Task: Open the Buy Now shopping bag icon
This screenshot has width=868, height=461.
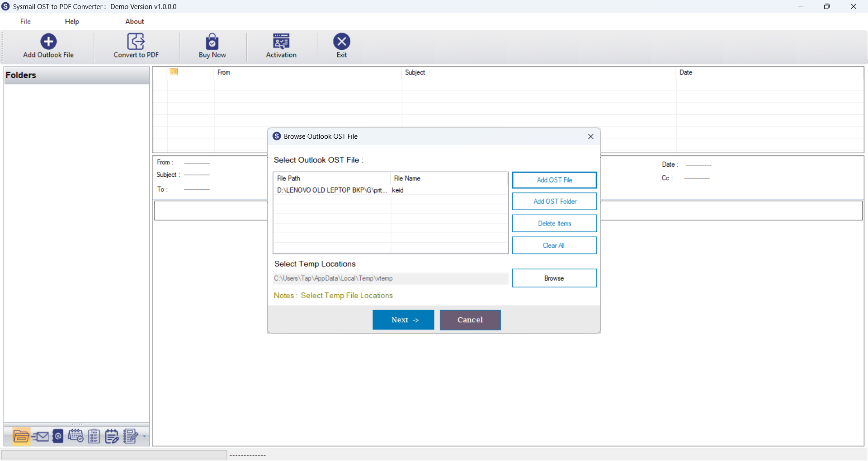Action: (212, 42)
